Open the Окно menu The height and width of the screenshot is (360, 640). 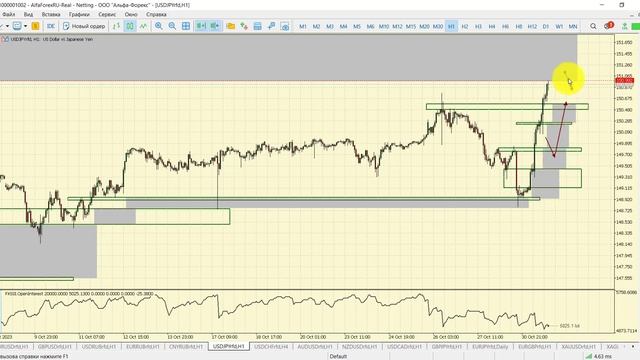131,14
